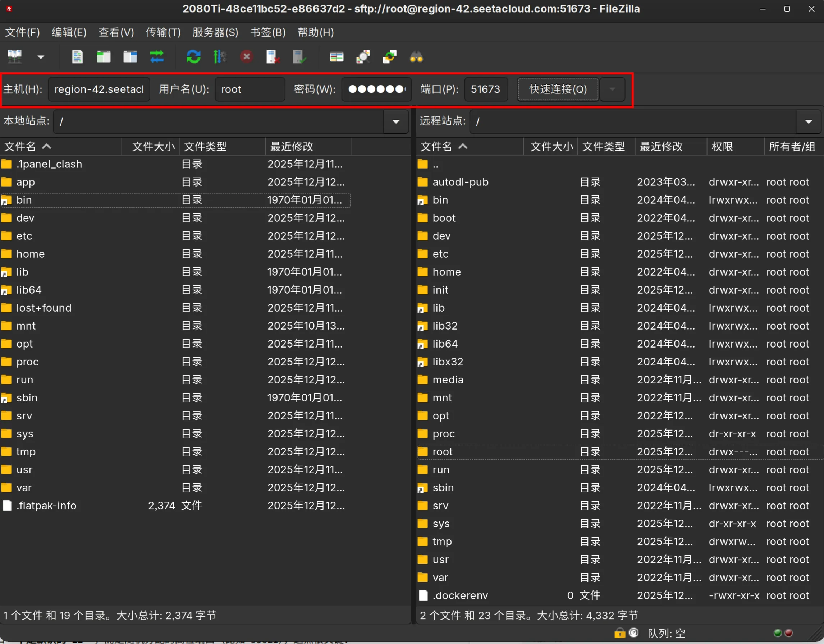Open the remote site path dropdown

coord(809,121)
